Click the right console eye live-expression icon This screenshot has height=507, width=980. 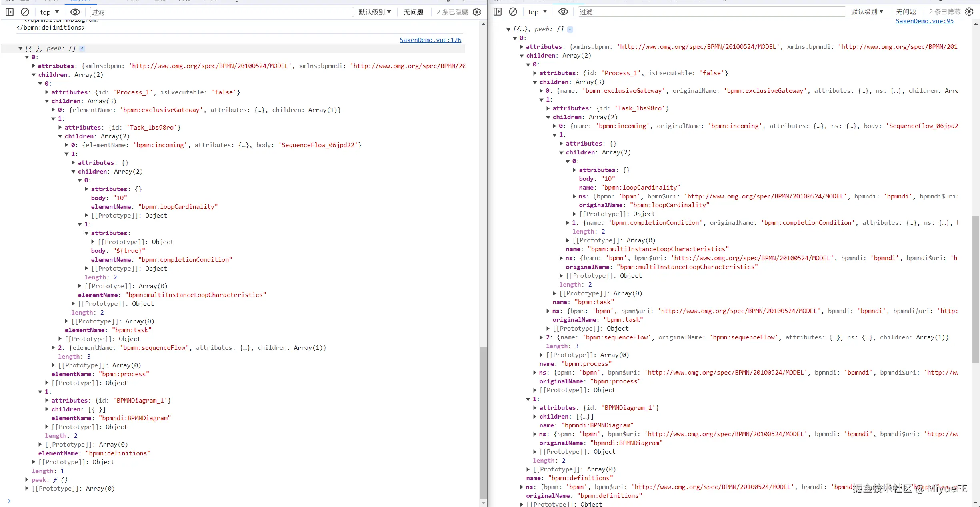[563, 12]
